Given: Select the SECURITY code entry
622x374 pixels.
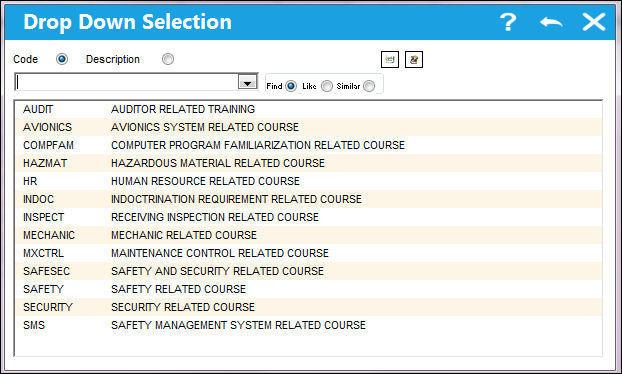Looking at the screenshot, I should [x=48, y=307].
